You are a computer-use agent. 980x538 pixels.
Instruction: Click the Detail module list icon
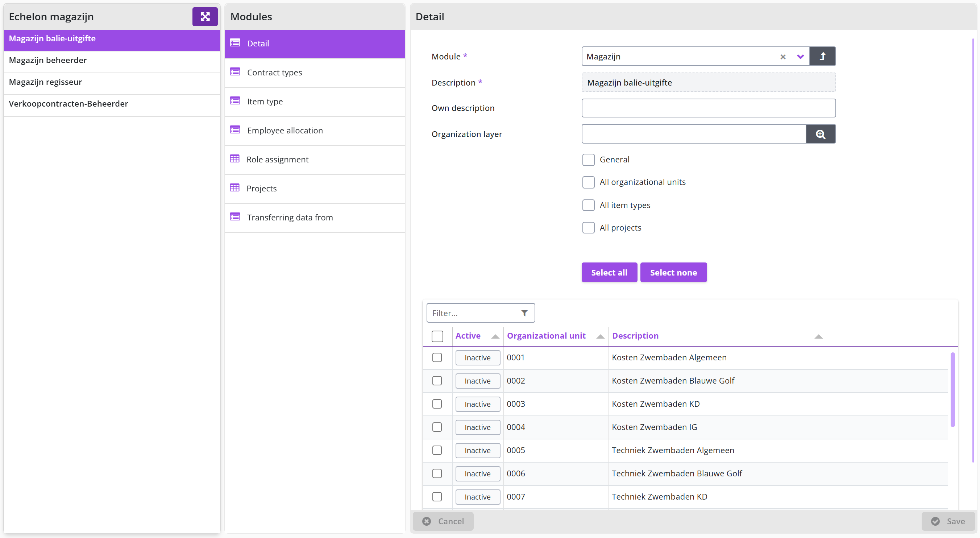[x=235, y=43]
